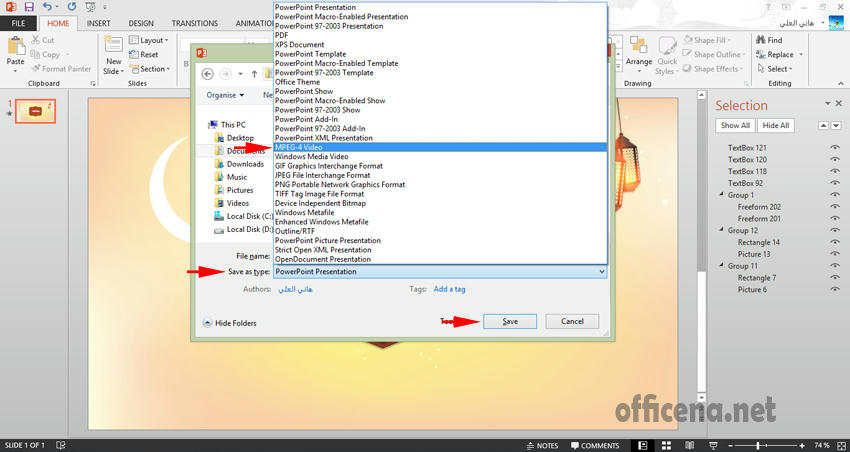Toggle visibility of Picture 13
The height and width of the screenshot is (452, 850).
(x=834, y=254)
